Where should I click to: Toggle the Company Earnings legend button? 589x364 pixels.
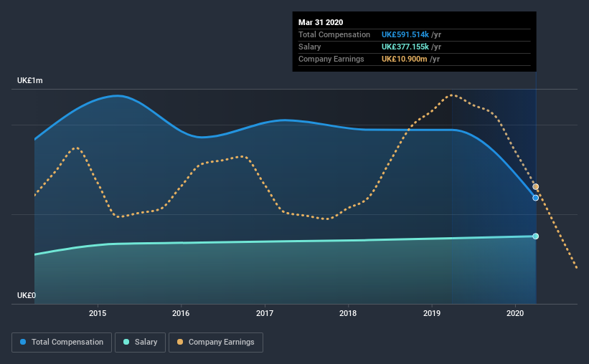coord(216,343)
